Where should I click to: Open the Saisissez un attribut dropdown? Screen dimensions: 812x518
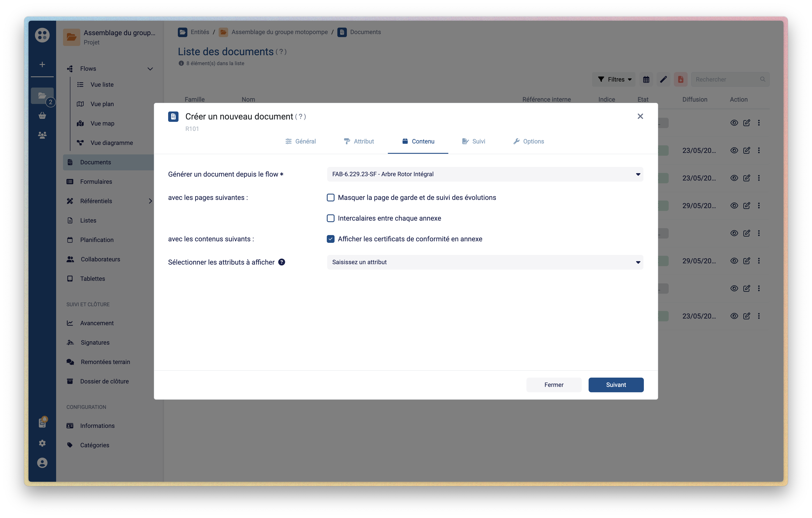[x=485, y=262]
